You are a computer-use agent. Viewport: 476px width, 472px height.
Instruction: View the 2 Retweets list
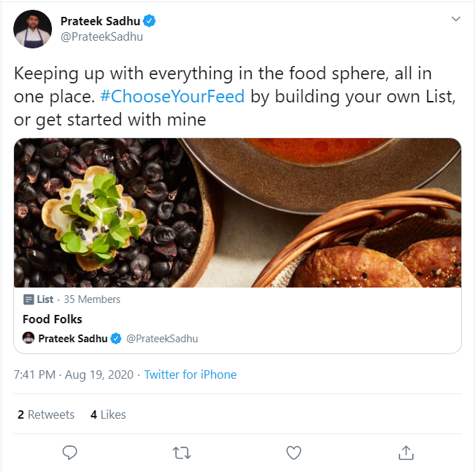(x=46, y=414)
